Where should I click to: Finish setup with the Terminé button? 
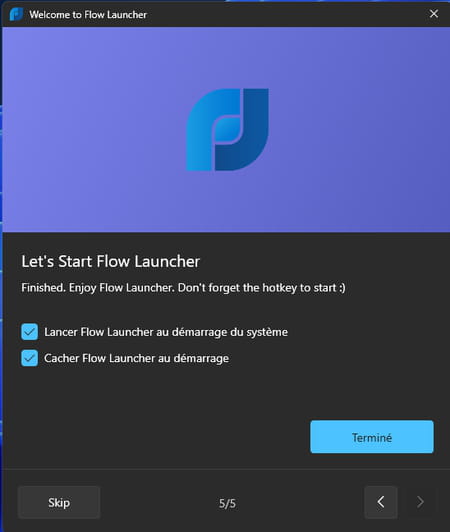[x=372, y=437]
